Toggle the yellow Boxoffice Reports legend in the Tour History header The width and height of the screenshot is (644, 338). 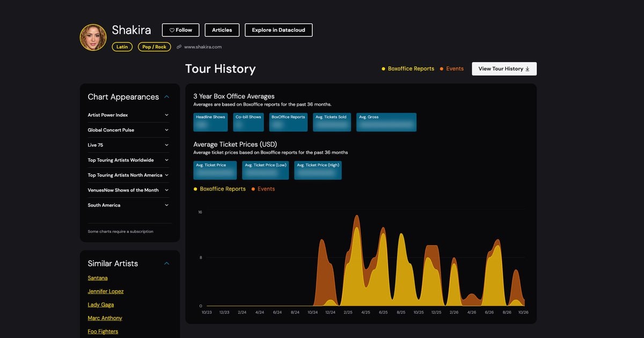[x=408, y=69]
